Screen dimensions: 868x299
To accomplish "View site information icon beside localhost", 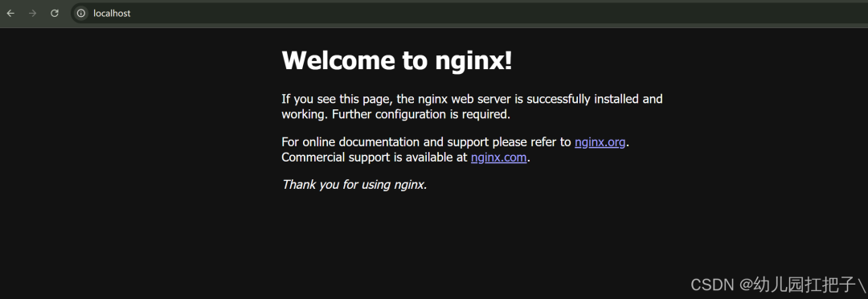I will point(81,14).
